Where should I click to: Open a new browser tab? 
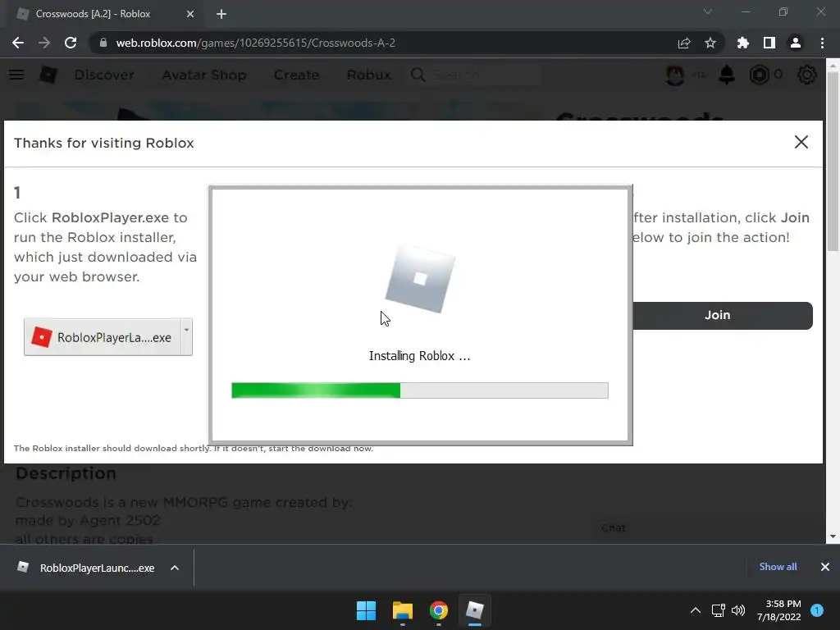221,14
